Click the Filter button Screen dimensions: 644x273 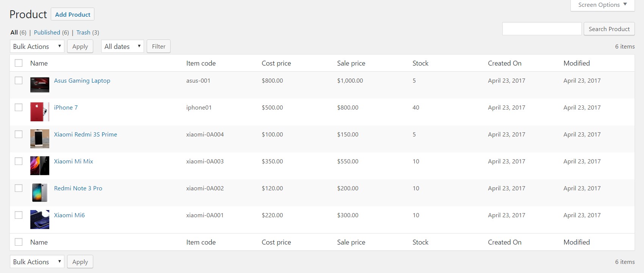point(158,47)
